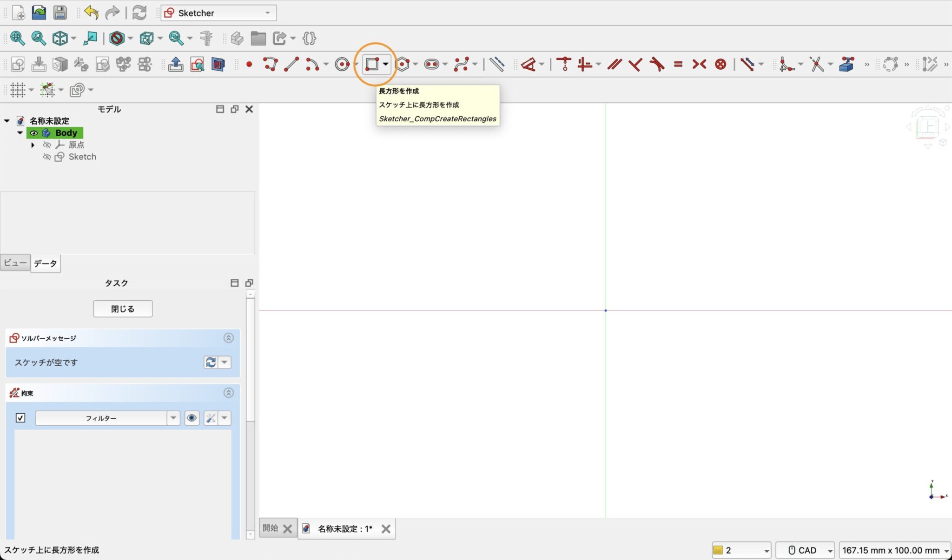
Task: Select Body in the model tree
Action: 66,133
